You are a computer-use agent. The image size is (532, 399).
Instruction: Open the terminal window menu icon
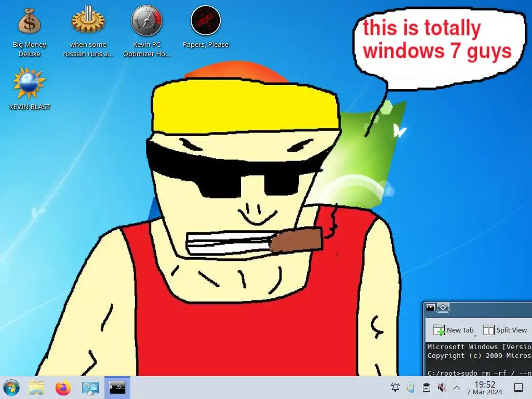click(431, 308)
